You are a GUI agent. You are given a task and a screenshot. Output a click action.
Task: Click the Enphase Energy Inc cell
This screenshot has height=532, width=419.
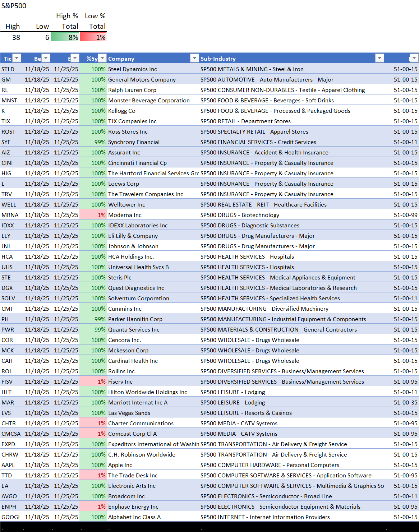(x=133, y=507)
